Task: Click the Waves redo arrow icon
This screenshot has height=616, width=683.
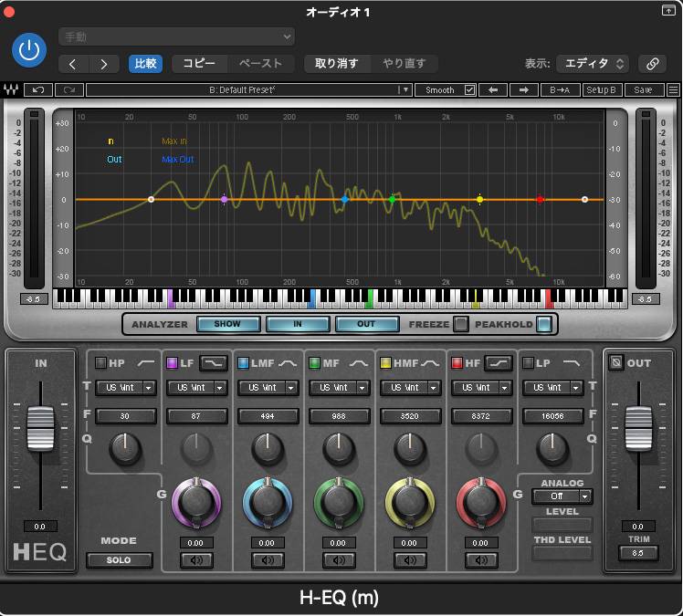Action: point(69,90)
